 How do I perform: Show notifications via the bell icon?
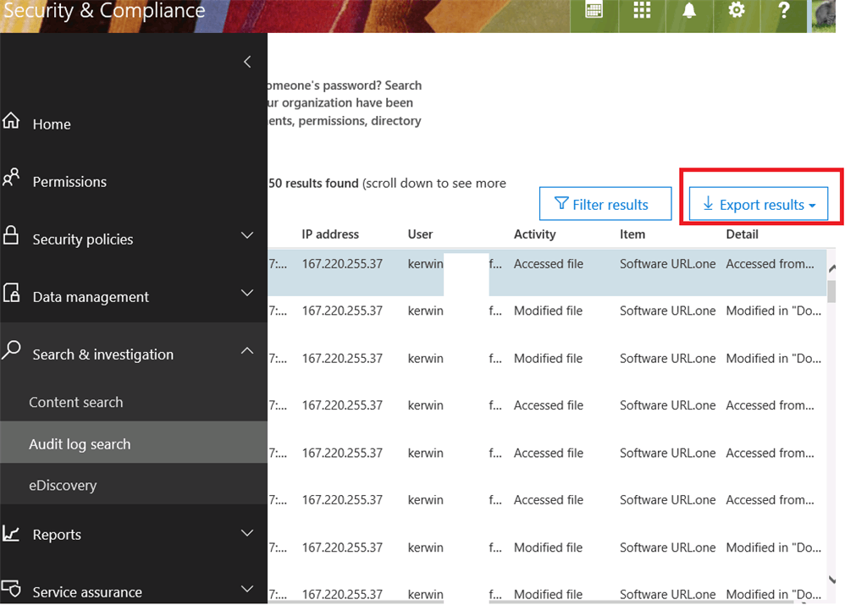click(x=689, y=10)
